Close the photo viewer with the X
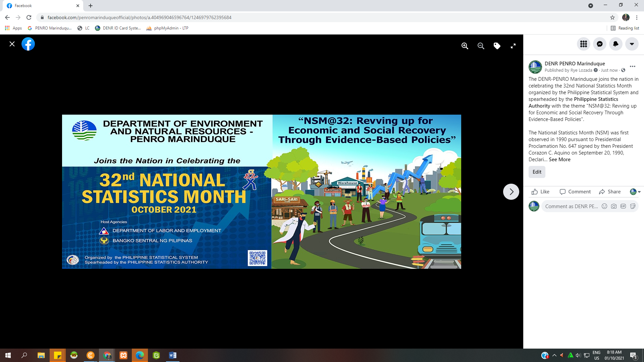This screenshot has width=644, height=362. tap(12, 44)
